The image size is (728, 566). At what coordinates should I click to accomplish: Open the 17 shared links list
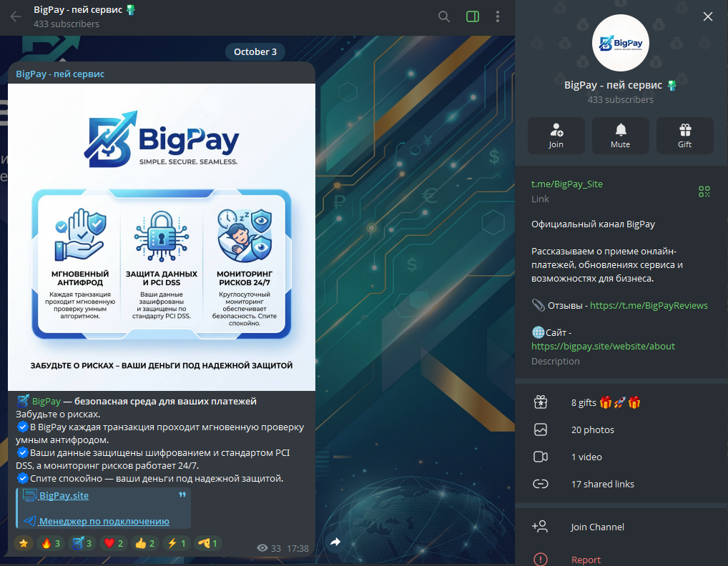point(621,484)
